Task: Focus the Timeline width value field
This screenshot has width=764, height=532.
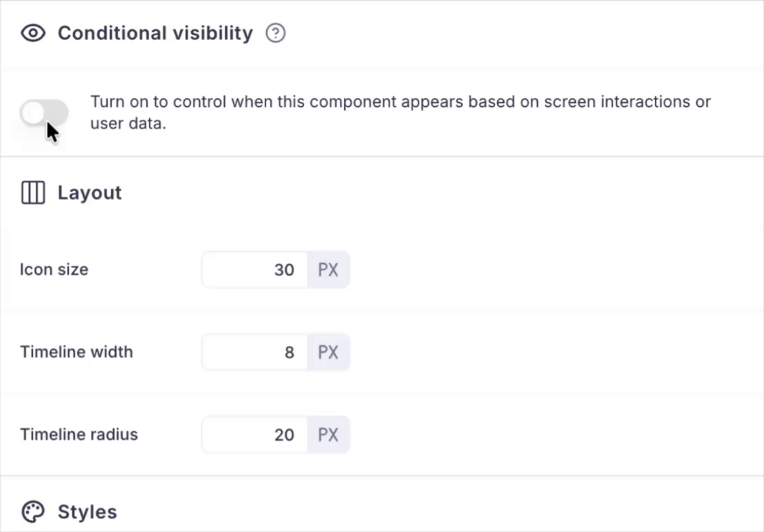Action: [255, 353]
